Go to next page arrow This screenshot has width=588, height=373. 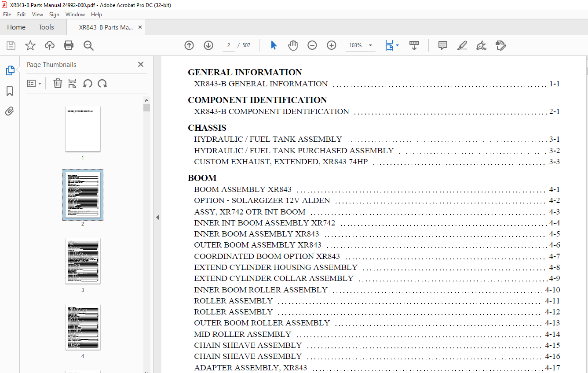click(208, 45)
